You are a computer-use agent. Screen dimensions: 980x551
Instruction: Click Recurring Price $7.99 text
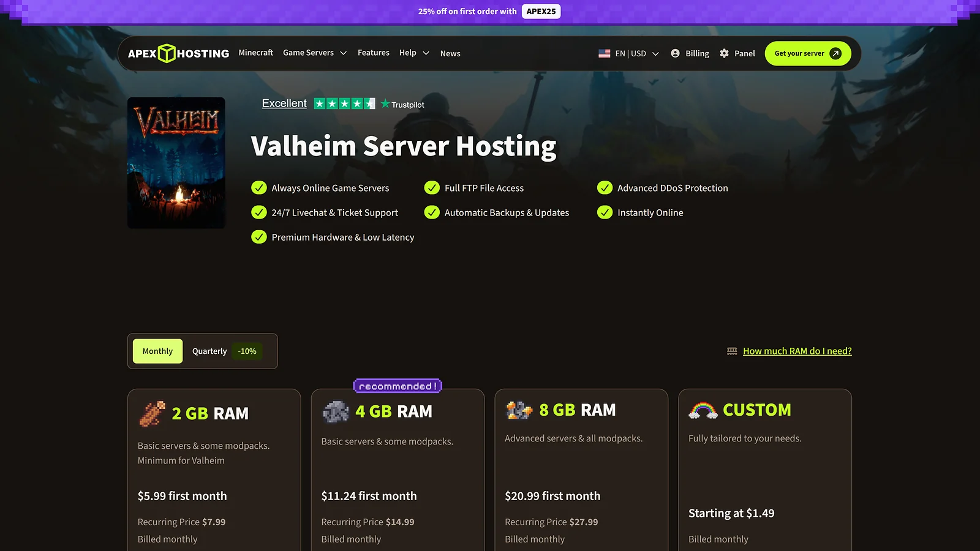181,522
